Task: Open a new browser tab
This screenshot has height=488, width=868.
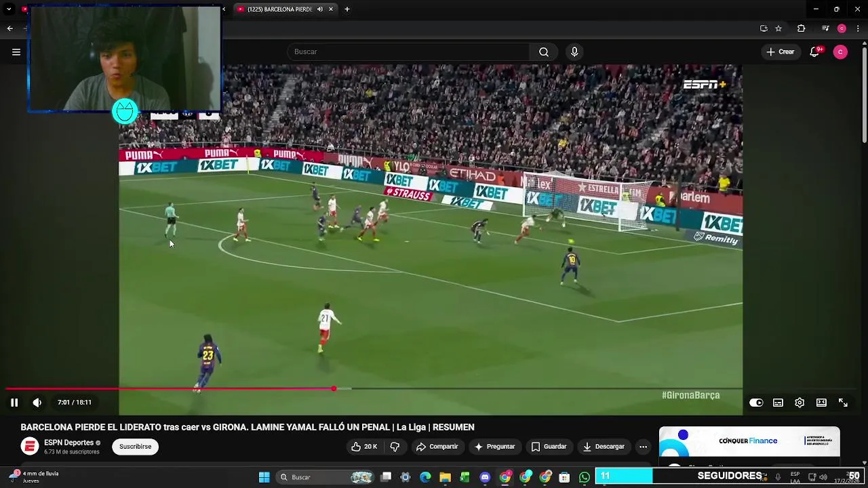Action: [x=347, y=9]
